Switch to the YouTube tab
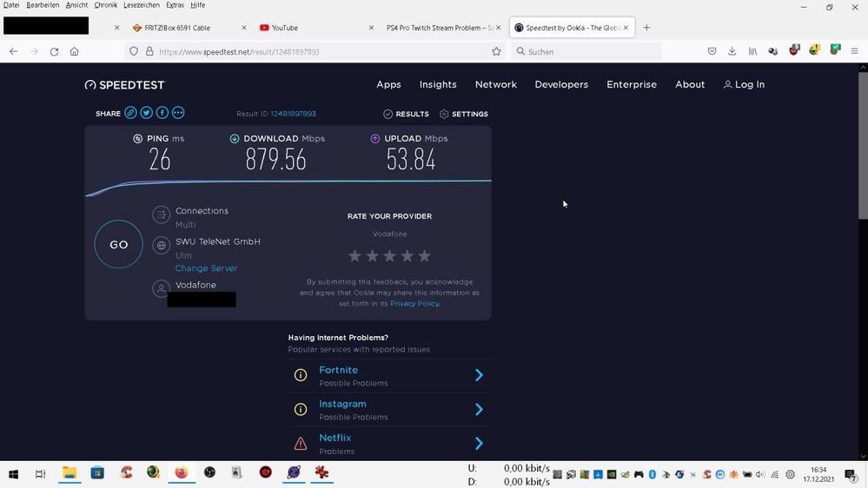This screenshot has height=488, width=868. click(x=315, y=28)
